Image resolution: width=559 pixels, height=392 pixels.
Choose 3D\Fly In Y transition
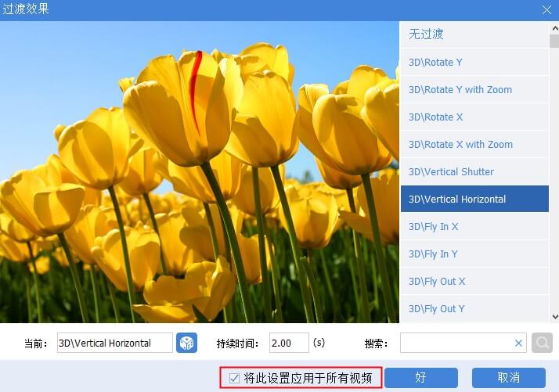[x=474, y=254]
